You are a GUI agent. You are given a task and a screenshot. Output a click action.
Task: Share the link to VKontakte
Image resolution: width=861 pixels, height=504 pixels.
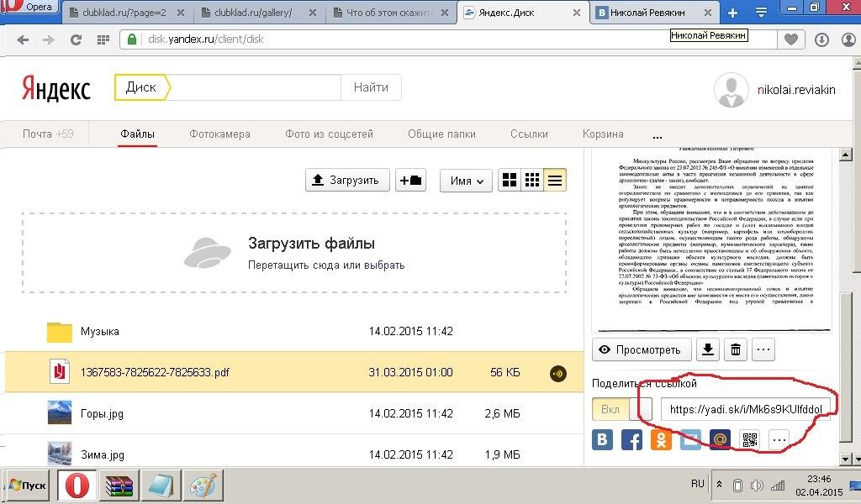coord(602,440)
